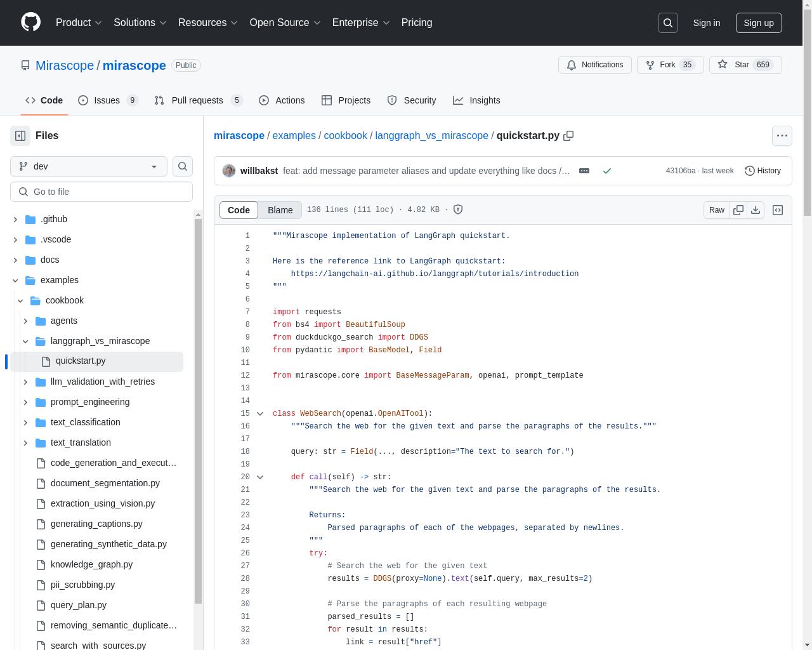Click the Sign up button
This screenshot has height=650, width=812.
click(759, 23)
